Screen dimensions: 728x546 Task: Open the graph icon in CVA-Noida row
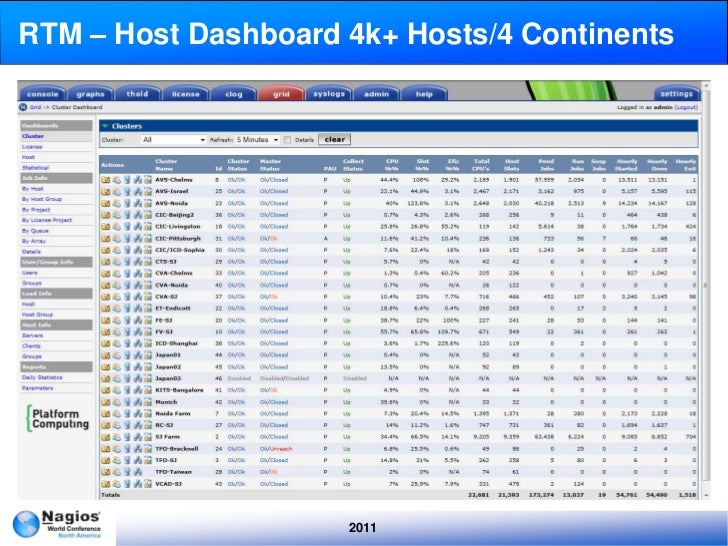[x=148, y=285]
